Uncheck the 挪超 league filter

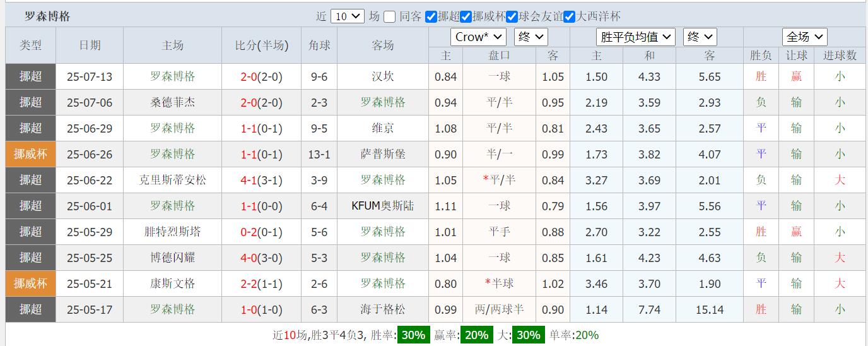pyautogui.click(x=431, y=17)
